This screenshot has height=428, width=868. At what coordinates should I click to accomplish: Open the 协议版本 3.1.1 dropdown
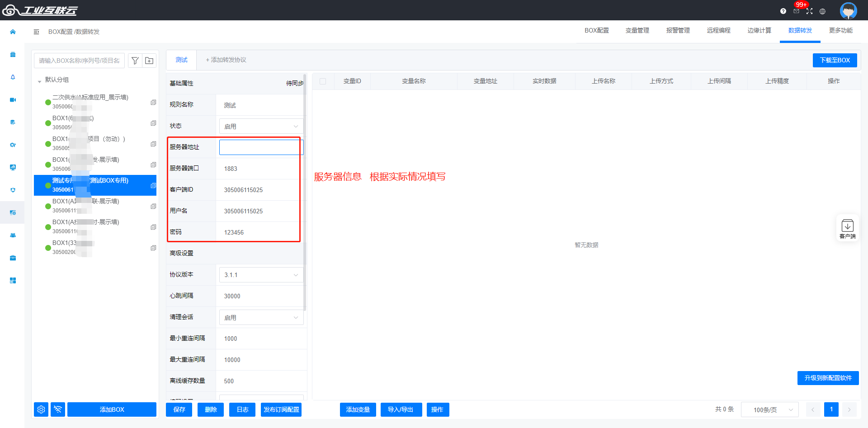click(261, 275)
